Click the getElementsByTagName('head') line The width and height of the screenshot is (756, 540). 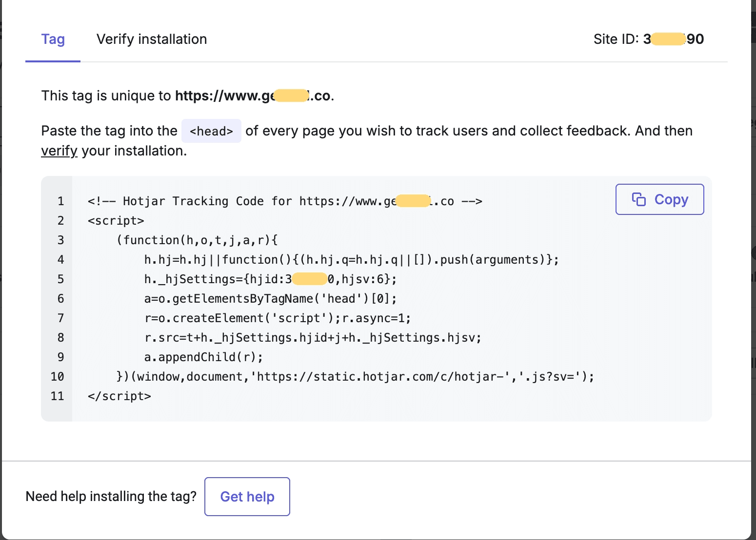pos(271,299)
